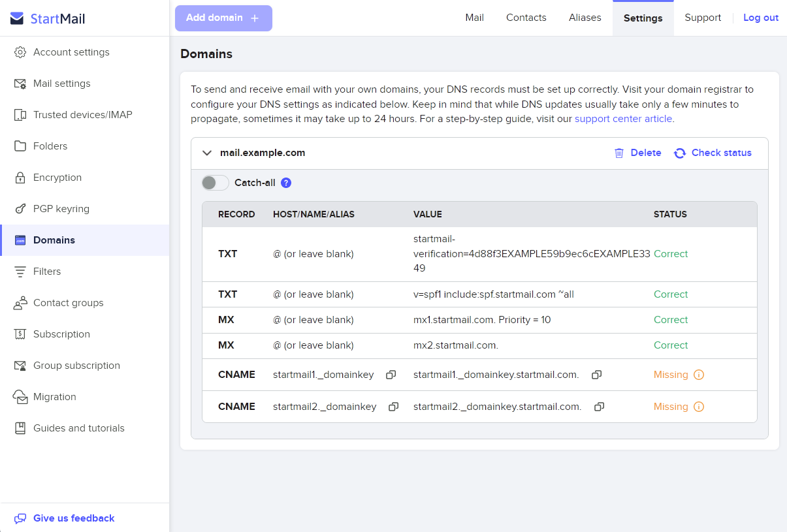Image resolution: width=787 pixels, height=532 pixels.
Task: Open Mail settings in the sidebar
Action: click(85, 84)
